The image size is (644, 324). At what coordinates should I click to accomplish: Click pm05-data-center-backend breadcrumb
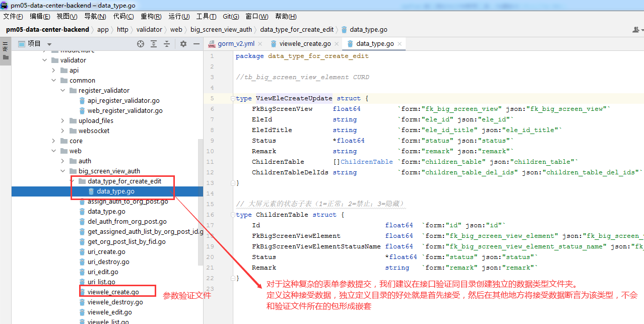(x=47, y=30)
